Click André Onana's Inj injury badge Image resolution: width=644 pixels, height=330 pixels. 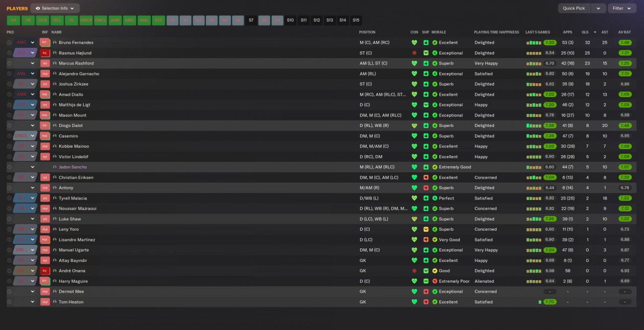point(45,271)
